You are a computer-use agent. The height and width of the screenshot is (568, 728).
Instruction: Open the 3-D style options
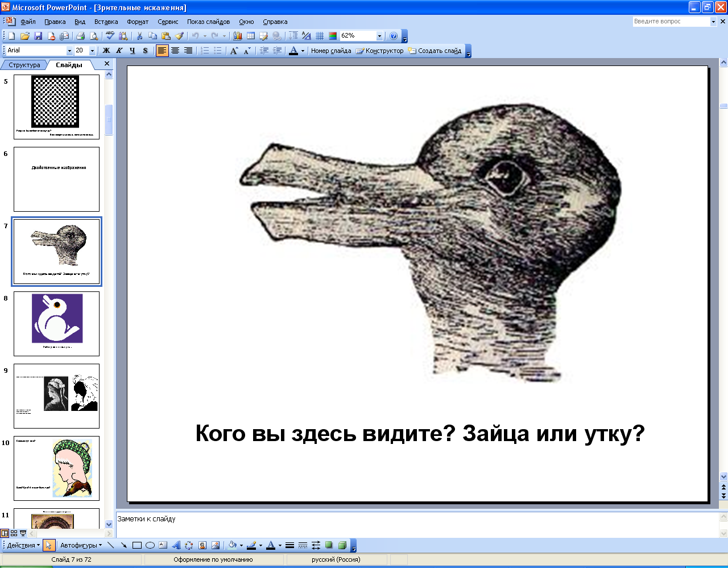342,545
